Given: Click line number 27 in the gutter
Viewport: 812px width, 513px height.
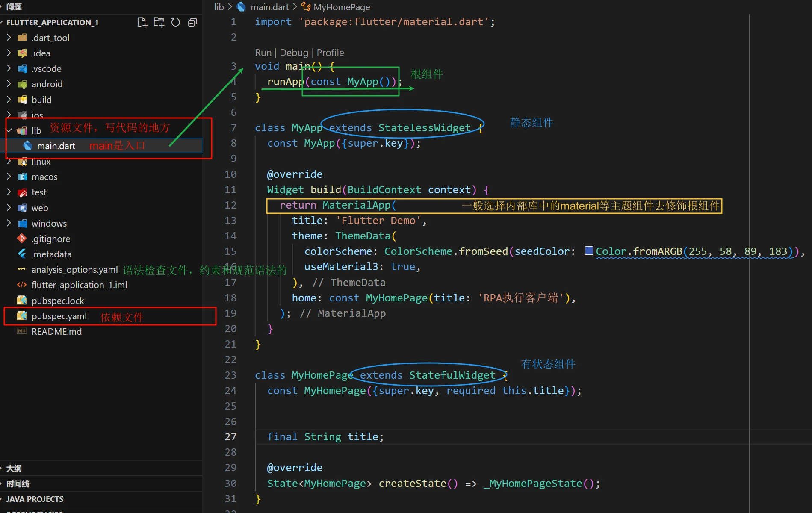Looking at the screenshot, I should click(230, 436).
